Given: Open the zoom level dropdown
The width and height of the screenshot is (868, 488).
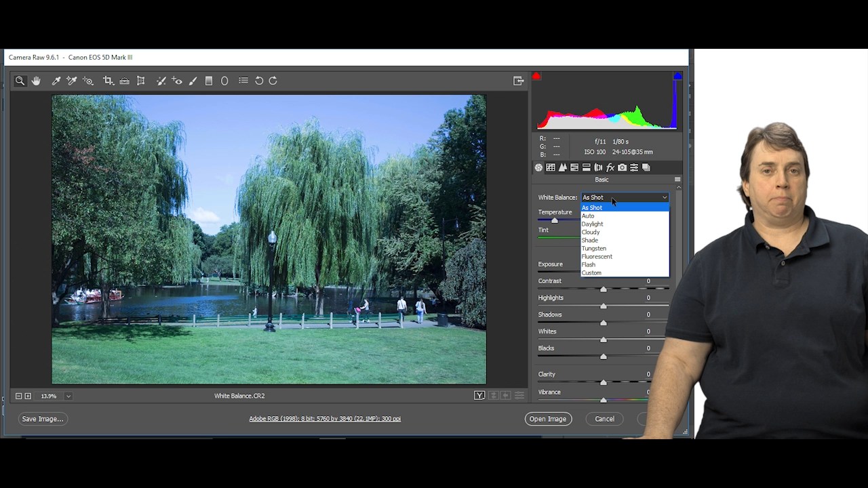Looking at the screenshot, I should point(68,396).
